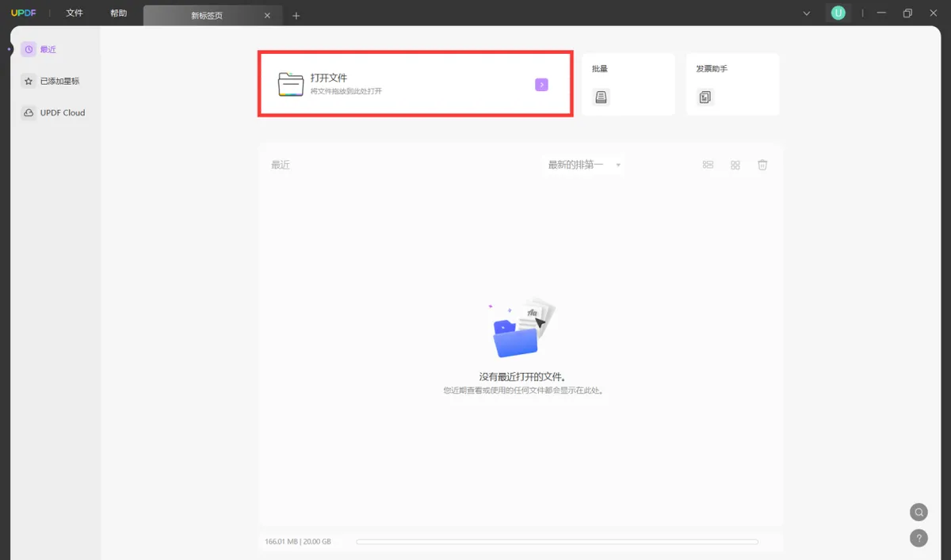Expand the tab list chevron in title bar

[x=807, y=13]
